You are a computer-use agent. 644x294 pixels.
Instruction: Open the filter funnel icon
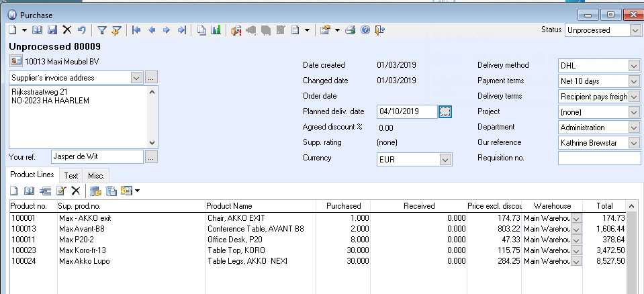pyautogui.click(x=102, y=30)
